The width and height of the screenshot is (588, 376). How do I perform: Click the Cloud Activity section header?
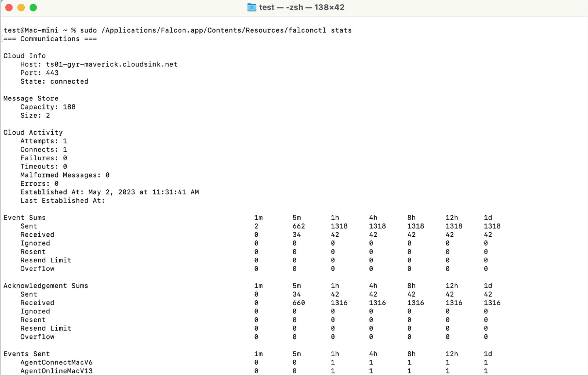pyautogui.click(x=33, y=132)
